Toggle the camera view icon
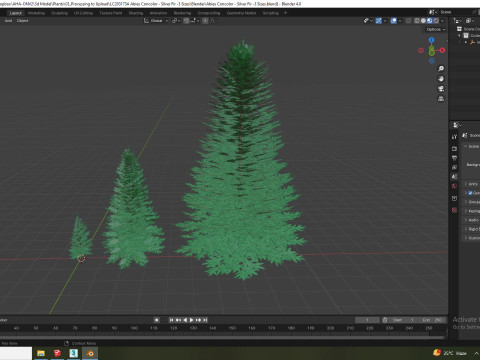Image resolution: width=480 pixels, height=360 pixels. pos(441,89)
